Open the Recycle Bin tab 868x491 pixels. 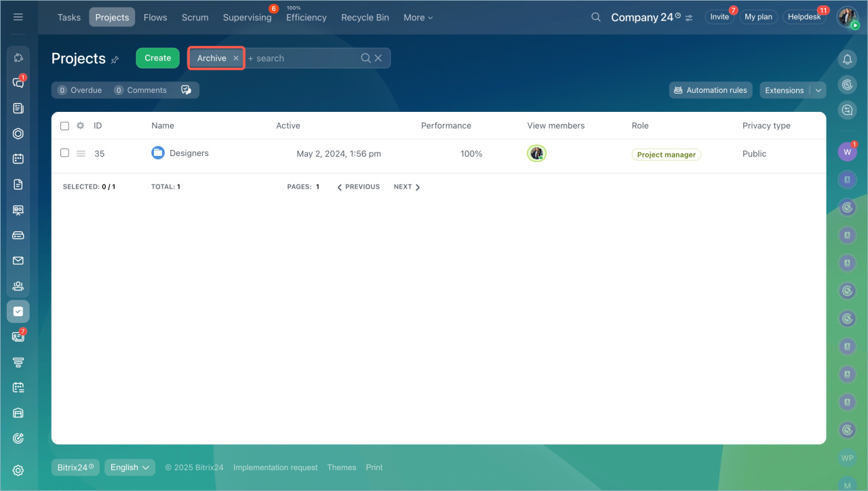tap(365, 18)
